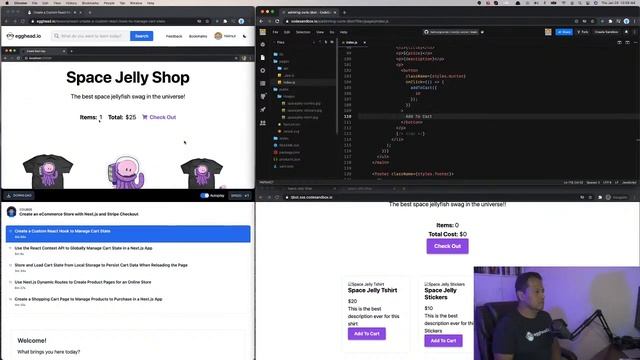Click the shopping cart icon beside Check Out
This screenshot has height=360, width=640.
144,117
